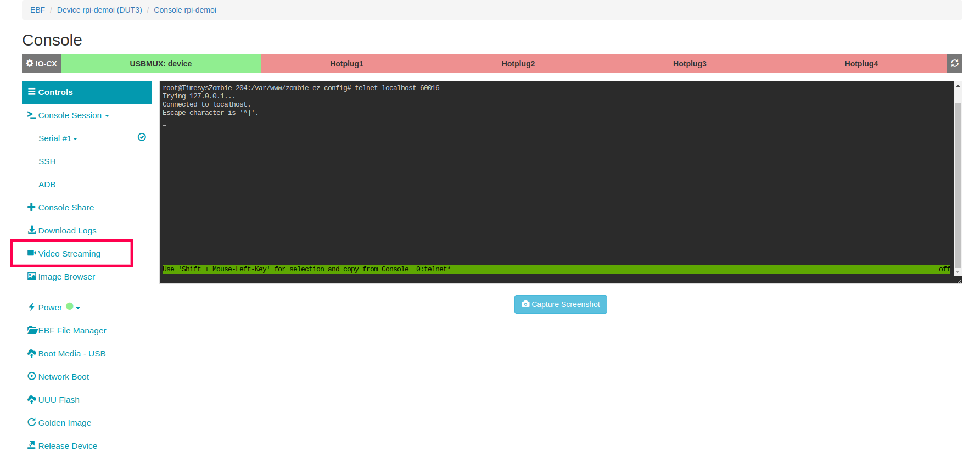This screenshot has width=980, height=457.
Task: Click the cloud upload icon for UUU Flash
Action: pos(32,399)
